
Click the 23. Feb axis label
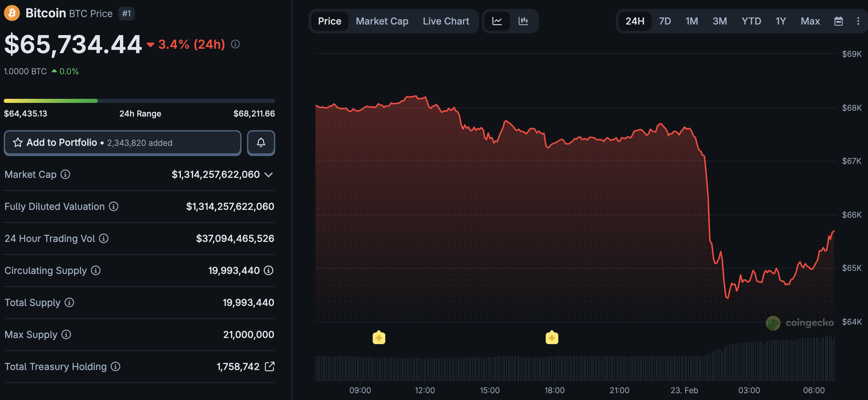pos(684,390)
